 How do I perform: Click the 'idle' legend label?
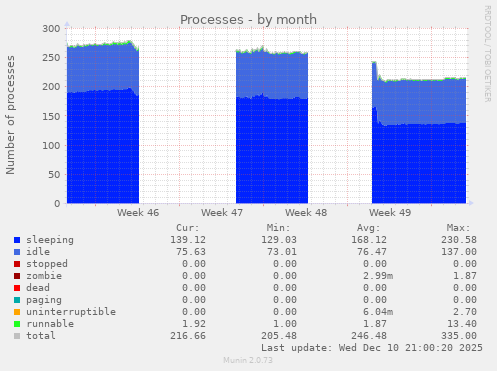pyautogui.click(x=38, y=252)
